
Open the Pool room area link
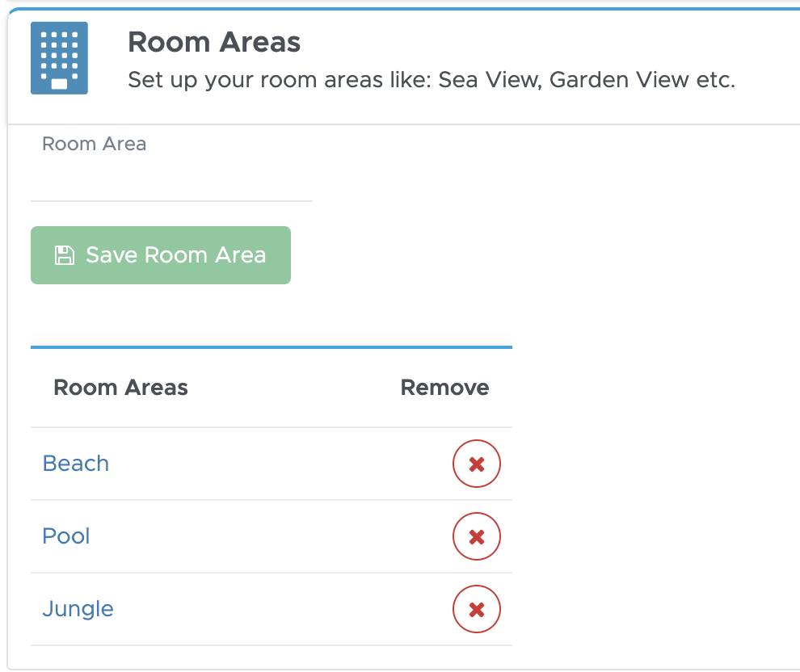[x=65, y=536]
